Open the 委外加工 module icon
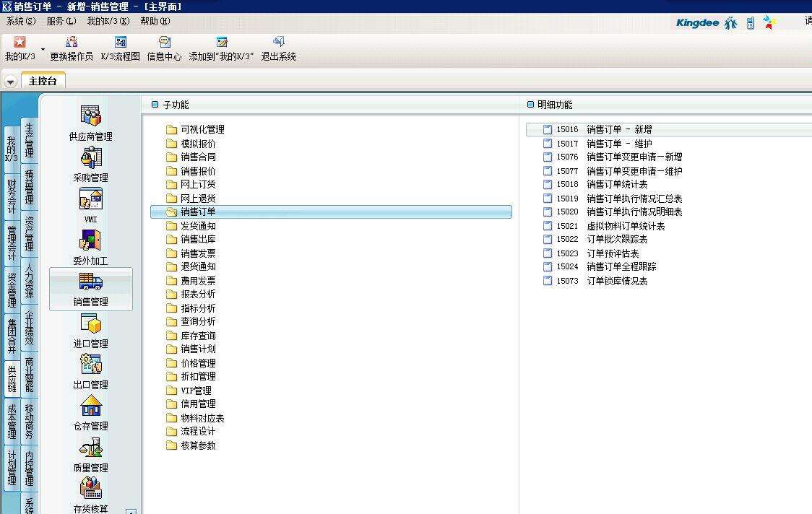The image size is (812, 514). click(x=90, y=241)
